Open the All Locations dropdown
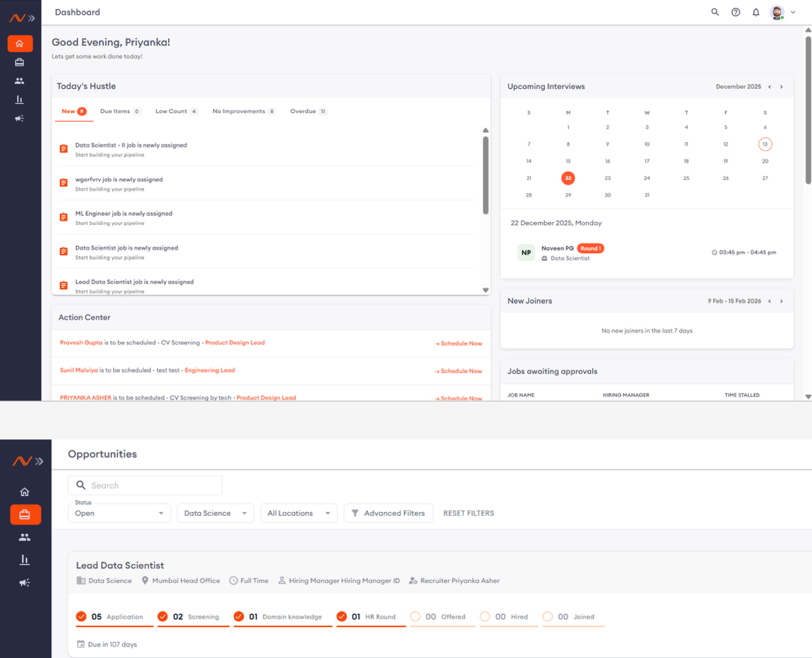This screenshot has height=658, width=812. pos(299,513)
